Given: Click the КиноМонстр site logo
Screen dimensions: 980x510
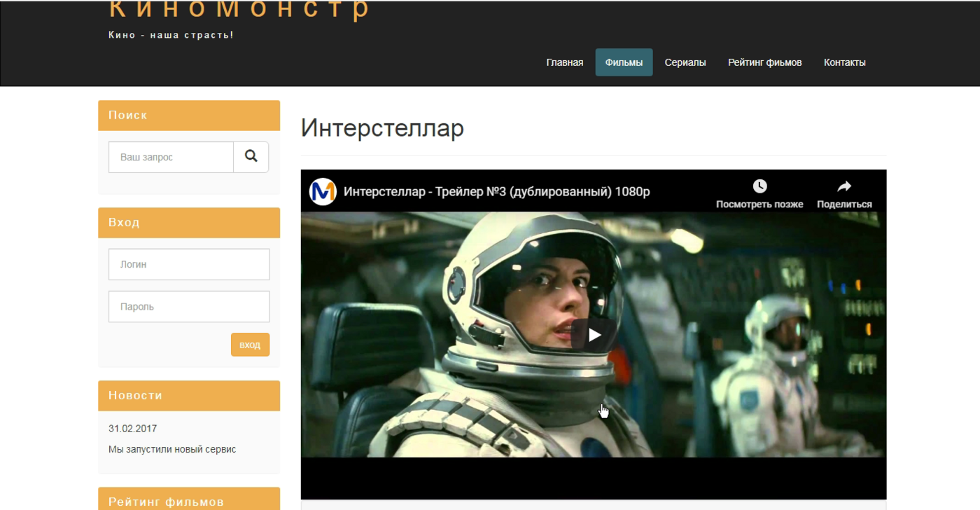Looking at the screenshot, I should point(239,10).
